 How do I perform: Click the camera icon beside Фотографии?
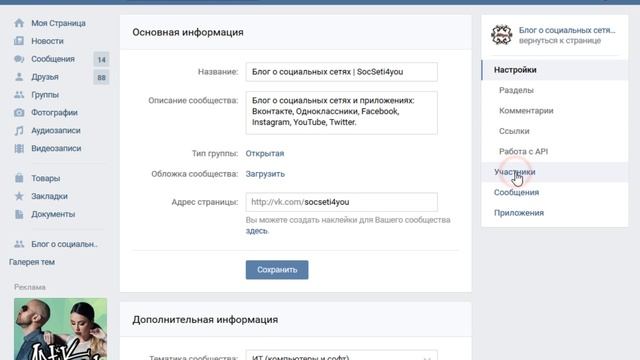[x=19, y=113]
